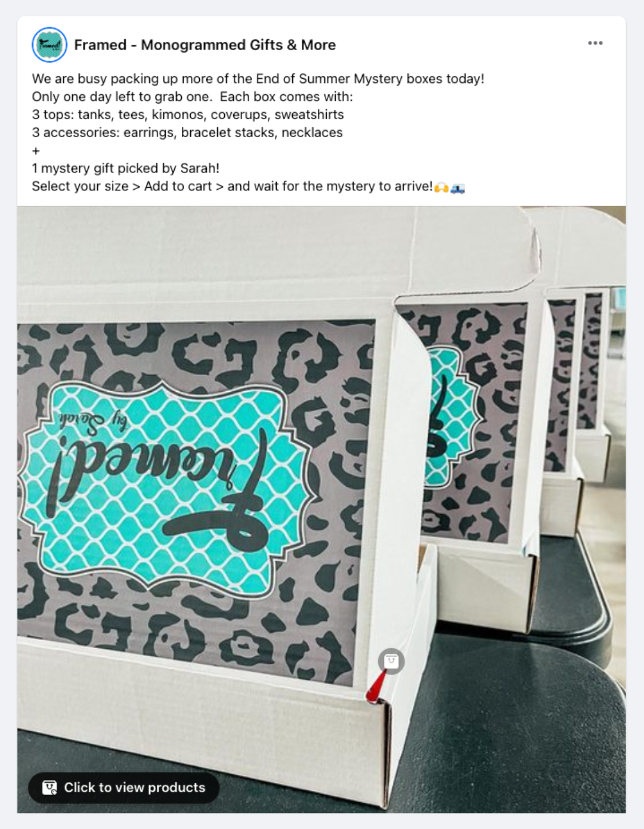
Task: Visit the Framed - Monogrammed Gifts & More page
Action: pos(205,45)
